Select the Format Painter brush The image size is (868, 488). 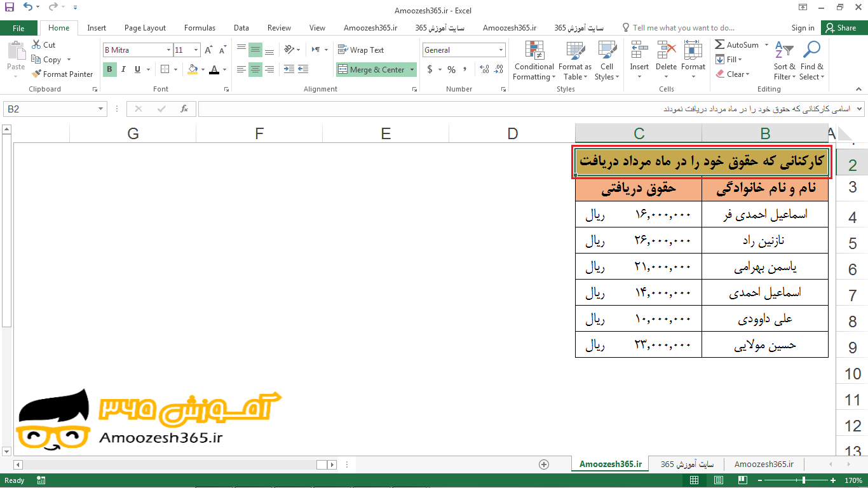coord(62,74)
